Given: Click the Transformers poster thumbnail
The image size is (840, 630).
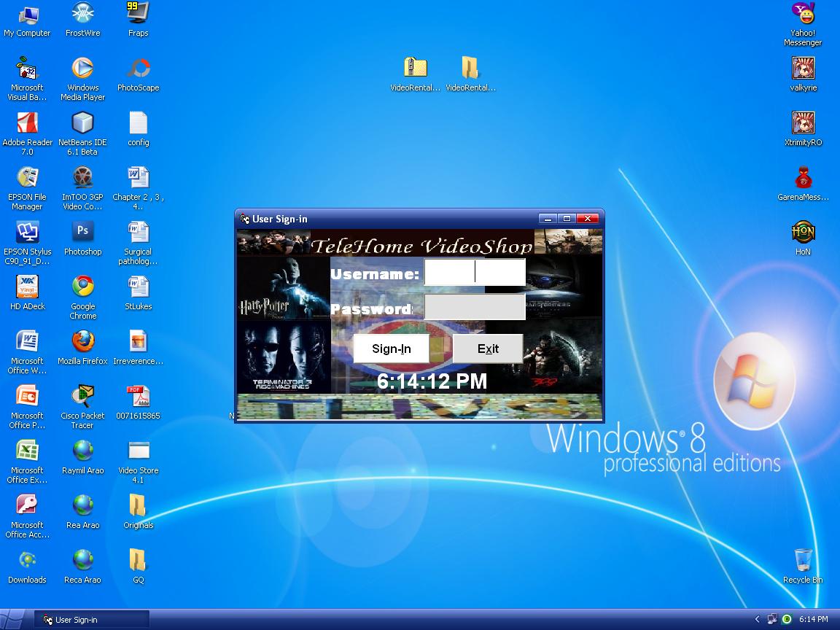Looking at the screenshot, I should (564, 287).
